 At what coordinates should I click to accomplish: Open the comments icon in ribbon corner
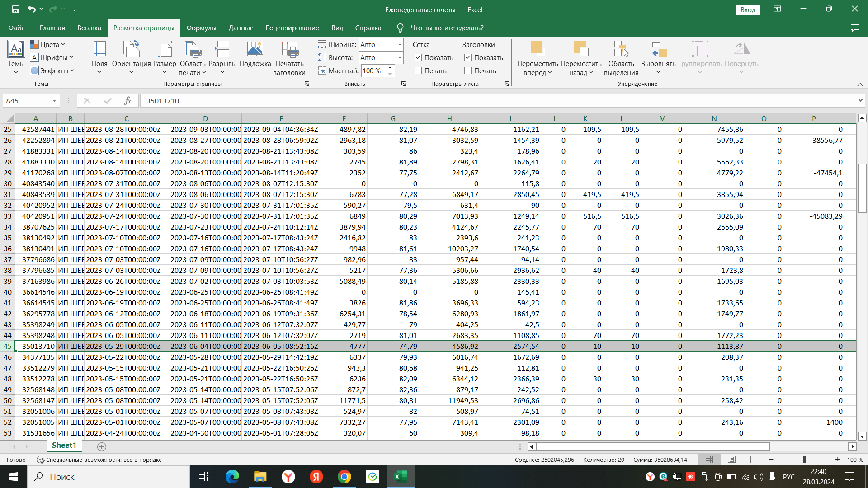(854, 28)
